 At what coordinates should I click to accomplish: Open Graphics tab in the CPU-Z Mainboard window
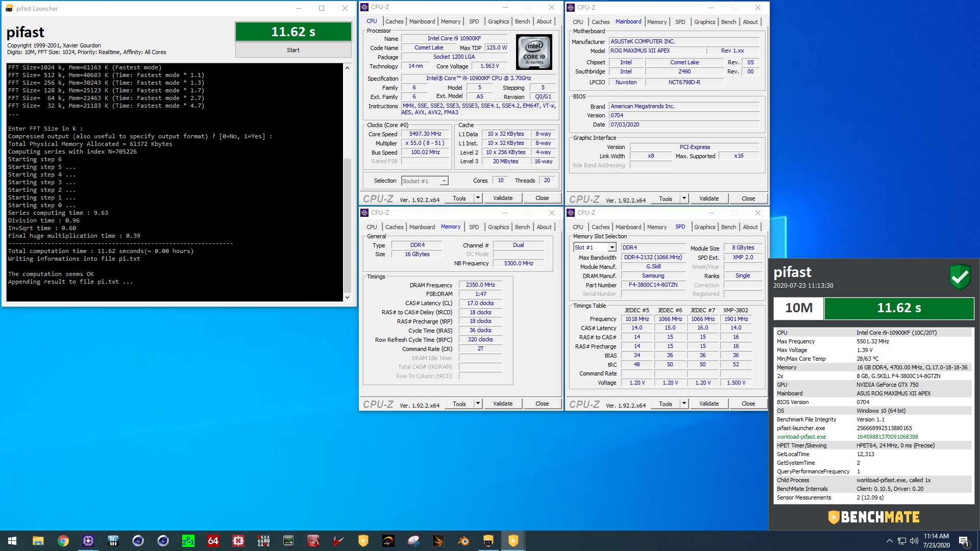pos(704,22)
